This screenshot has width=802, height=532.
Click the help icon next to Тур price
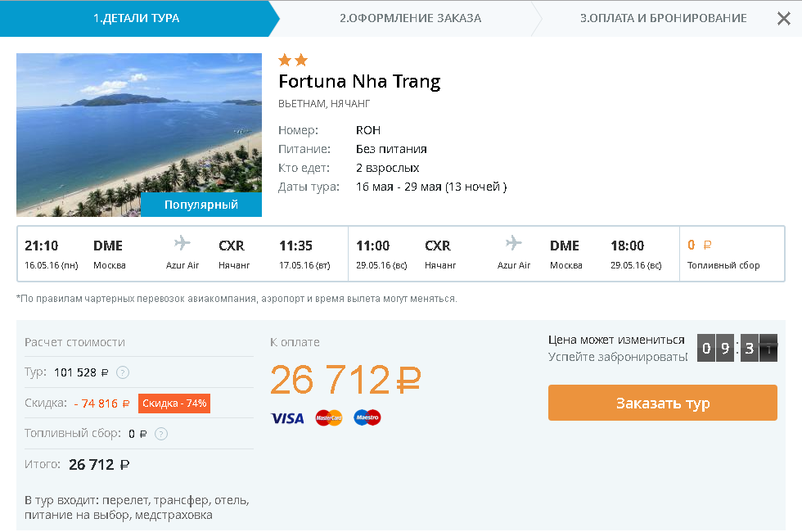click(123, 372)
